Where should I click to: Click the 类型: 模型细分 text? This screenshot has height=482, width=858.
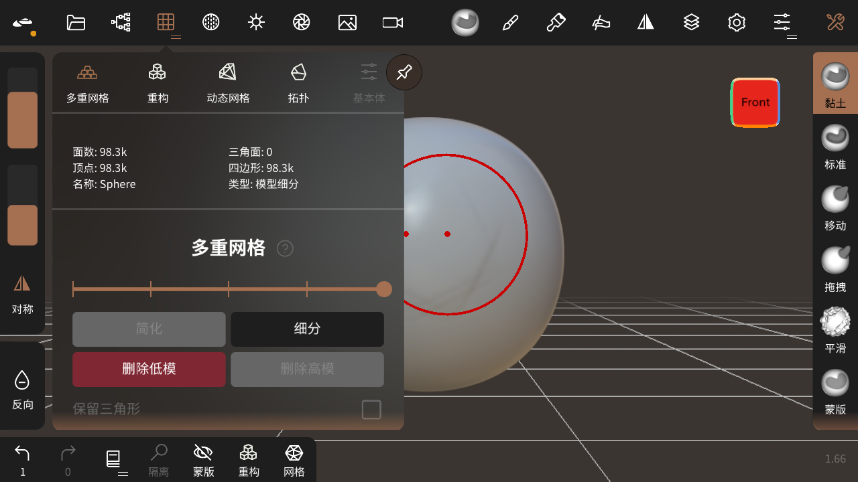(x=263, y=184)
